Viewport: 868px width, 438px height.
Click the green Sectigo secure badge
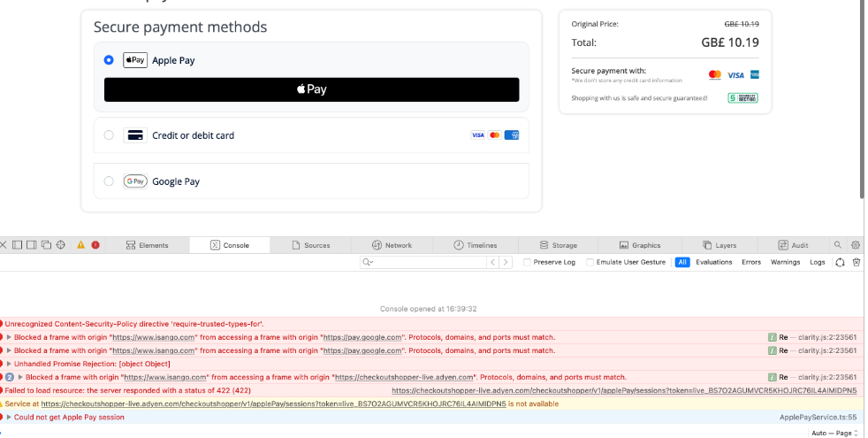(742, 98)
